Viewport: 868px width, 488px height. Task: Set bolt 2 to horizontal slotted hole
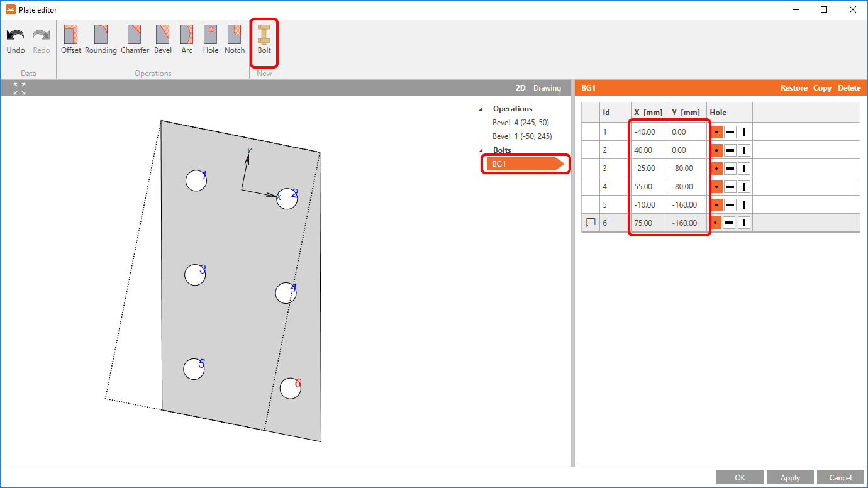coord(730,150)
